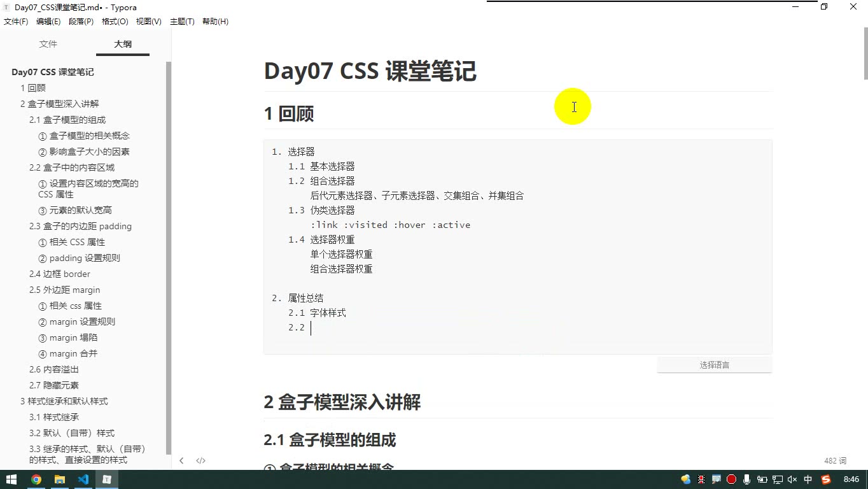Open outline entry 2.4 边框 border

(60, 274)
